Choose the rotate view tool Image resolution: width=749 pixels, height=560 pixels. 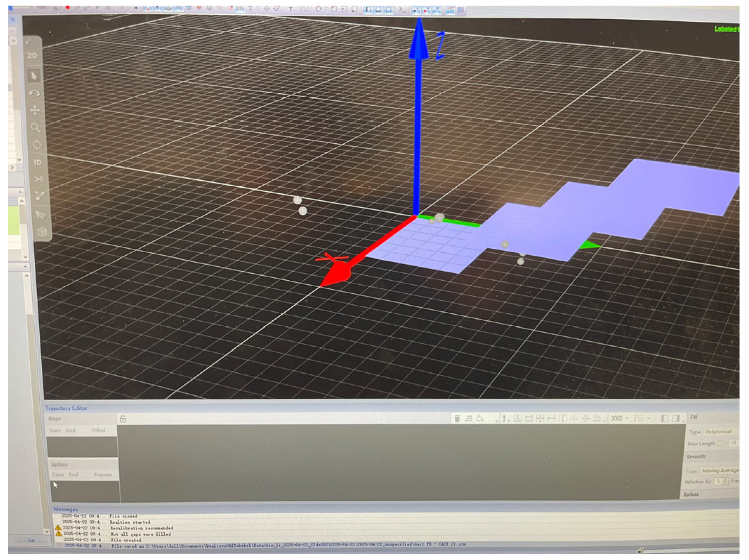click(34, 93)
